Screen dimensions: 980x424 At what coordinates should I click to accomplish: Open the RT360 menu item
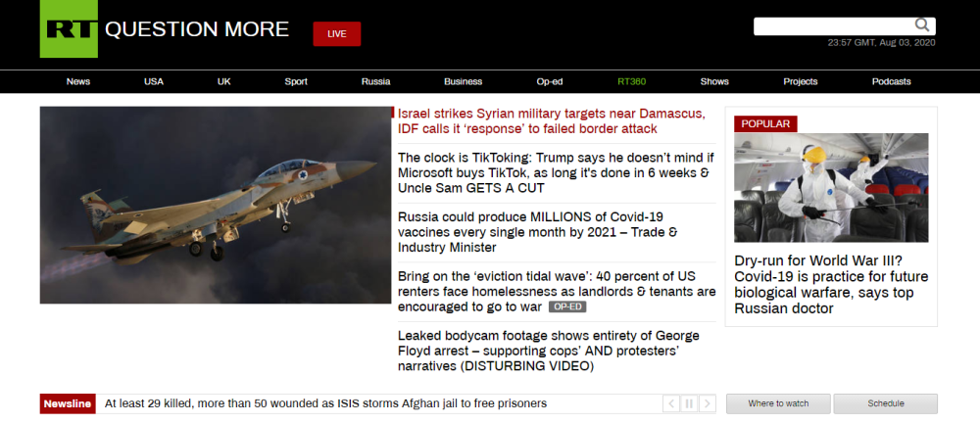click(x=632, y=82)
